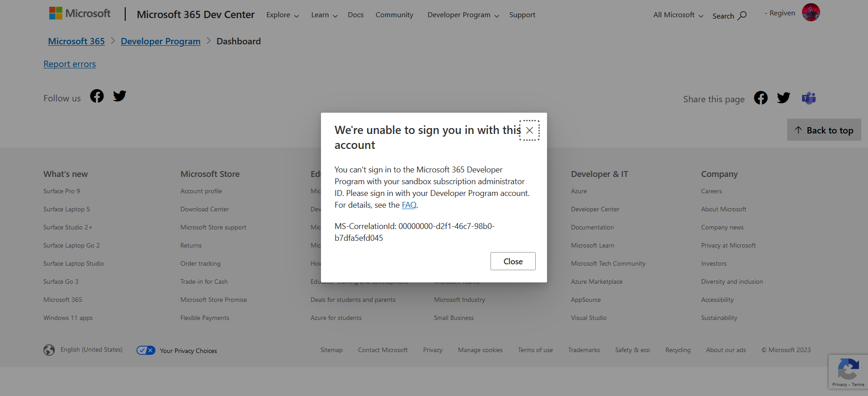
Task: Click the Close button in the dialog
Action: point(513,261)
